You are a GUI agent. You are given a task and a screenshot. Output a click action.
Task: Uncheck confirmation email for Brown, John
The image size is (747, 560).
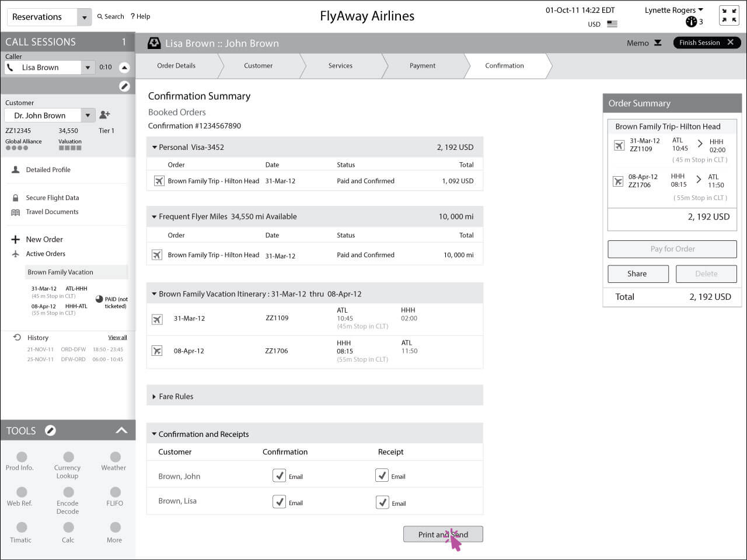(280, 475)
